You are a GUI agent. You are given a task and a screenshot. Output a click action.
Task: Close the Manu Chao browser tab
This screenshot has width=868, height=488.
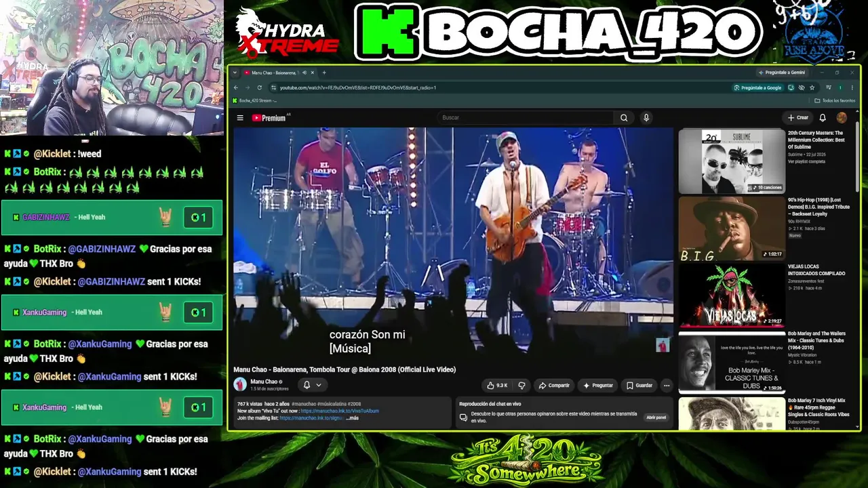(x=313, y=73)
